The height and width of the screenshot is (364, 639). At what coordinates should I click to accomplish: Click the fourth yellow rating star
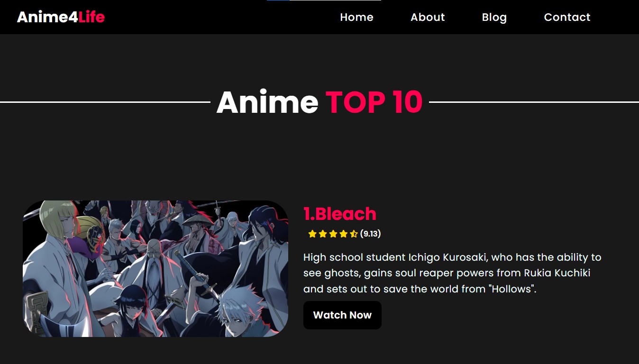point(343,234)
